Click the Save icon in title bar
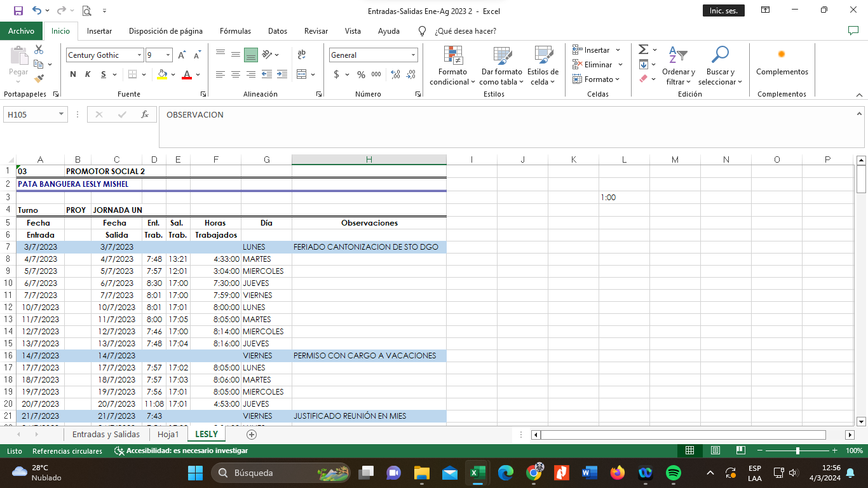 pos(18,11)
